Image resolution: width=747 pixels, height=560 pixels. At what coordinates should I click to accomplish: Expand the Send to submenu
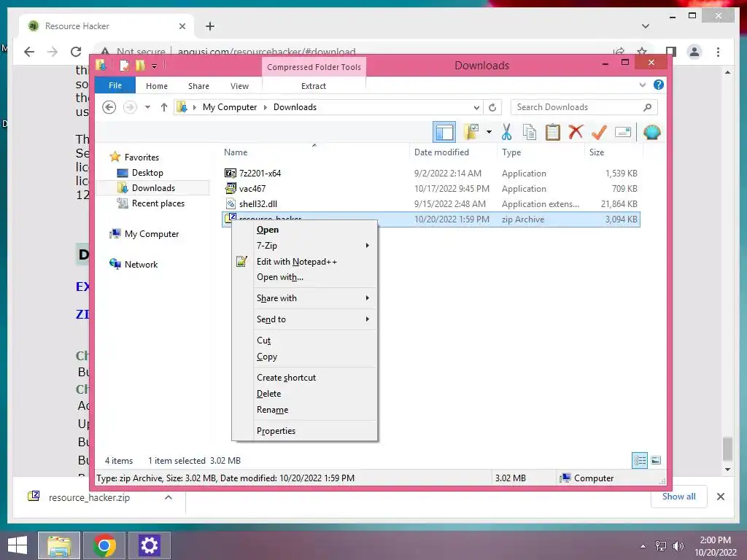click(304, 319)
